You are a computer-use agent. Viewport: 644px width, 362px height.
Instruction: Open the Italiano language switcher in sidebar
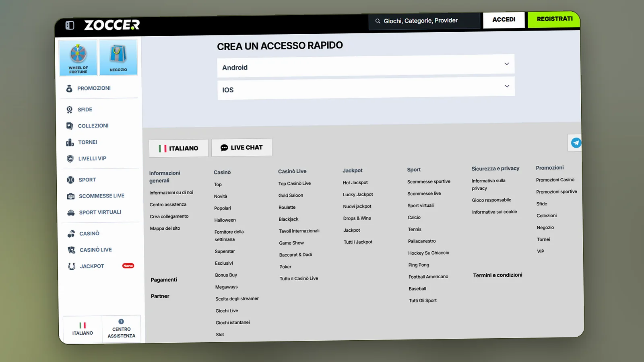pos(83,329)
